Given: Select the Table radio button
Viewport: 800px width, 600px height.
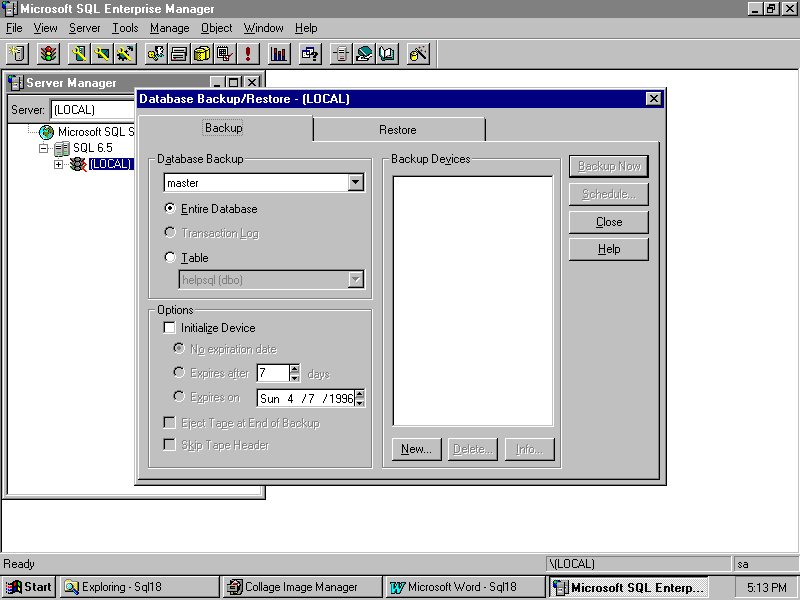Looking at the screenshot, I should click(x=170, y=258).
